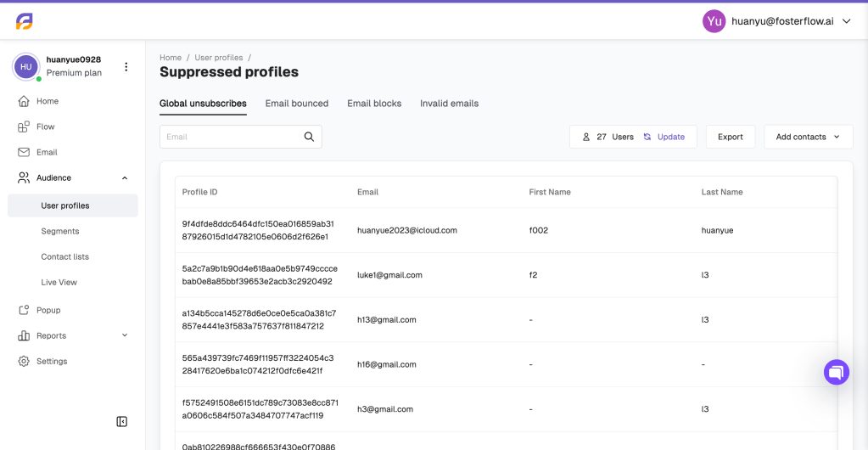Click the user count person icon
This screenshot has height=450, width=868.
click(x=586, y=137)
